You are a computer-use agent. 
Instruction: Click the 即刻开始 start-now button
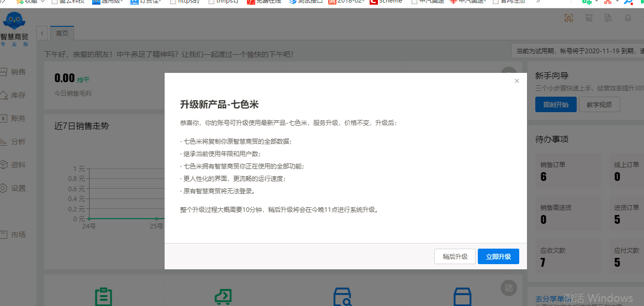555,104
